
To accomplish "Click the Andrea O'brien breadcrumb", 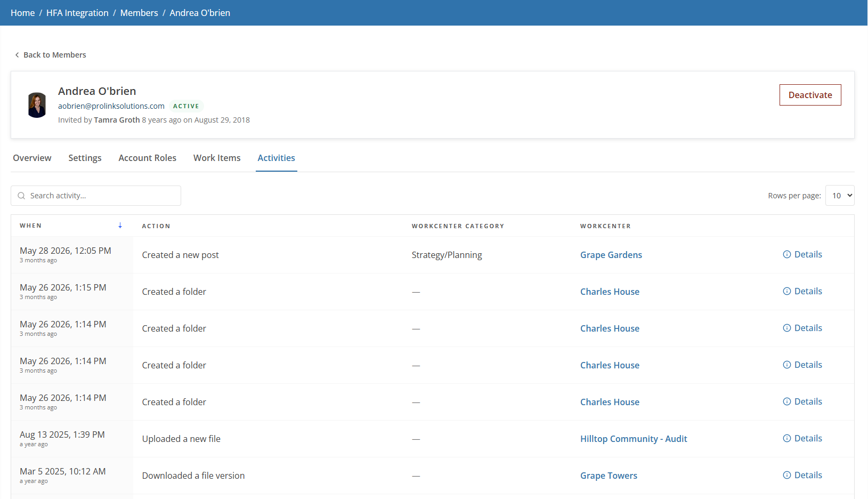I will pyautogui.click(x=200, y=13).
